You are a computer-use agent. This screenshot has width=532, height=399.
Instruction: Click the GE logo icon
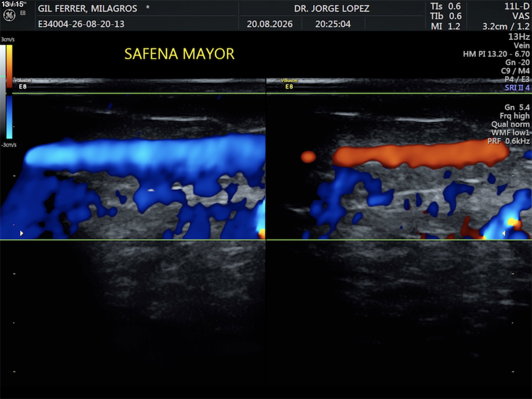click(9, 15)
